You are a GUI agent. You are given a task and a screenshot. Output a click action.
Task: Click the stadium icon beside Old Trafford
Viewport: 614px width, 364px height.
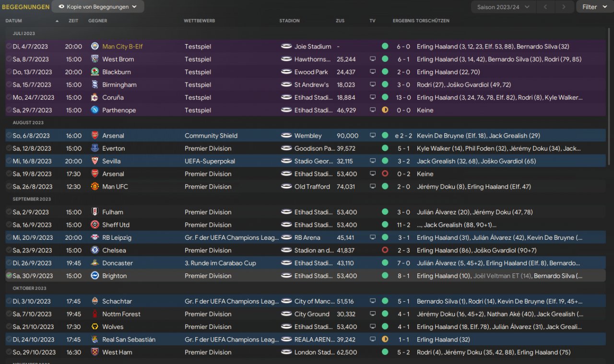tap(286, 187)
